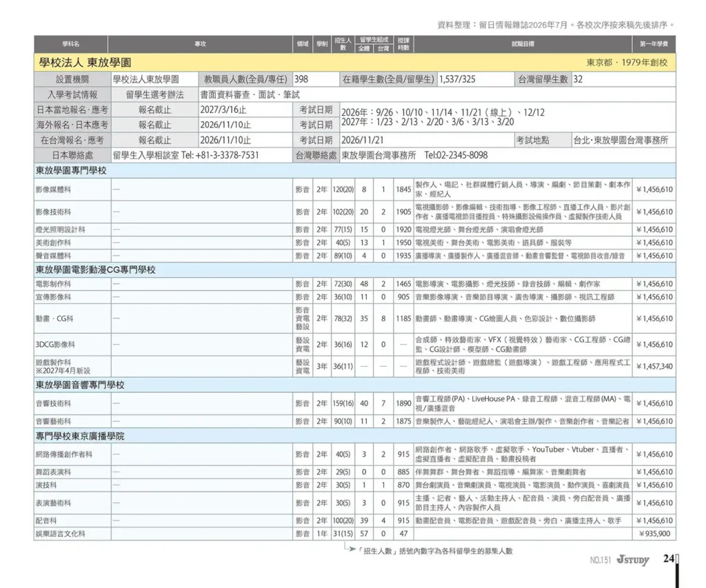Click the 舞蹈表演科 department name
Image resolution: width=706 pixels, height=588 pixels.
pos(53,472)
